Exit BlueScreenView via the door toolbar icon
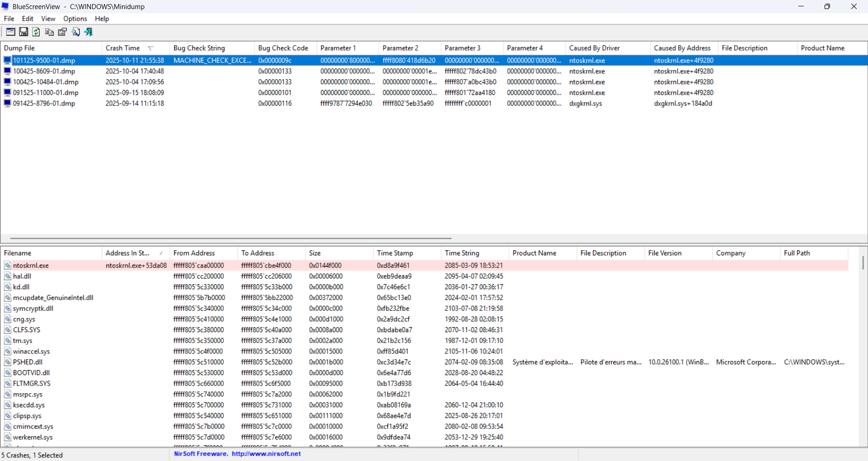The width and height of the screenshot is (868, 461). point(88,32)
